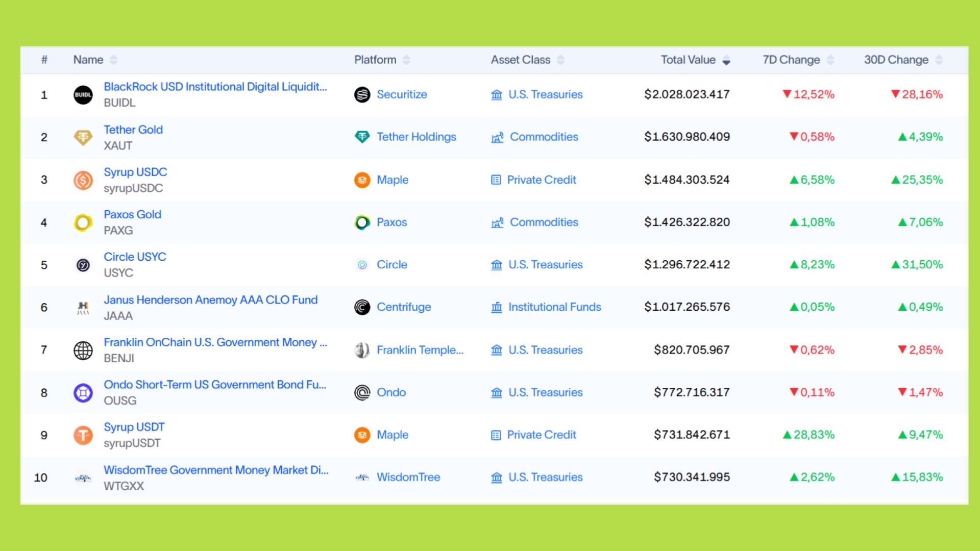Sort by 30D Change column header
This screenshot has width=980, height=551.
(896, 60)
